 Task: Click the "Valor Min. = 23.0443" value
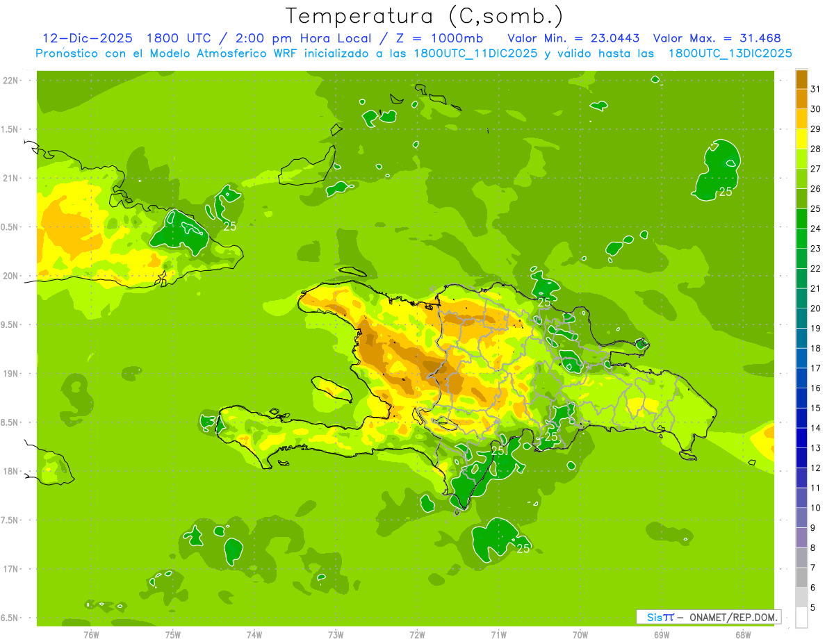point(573,38)
